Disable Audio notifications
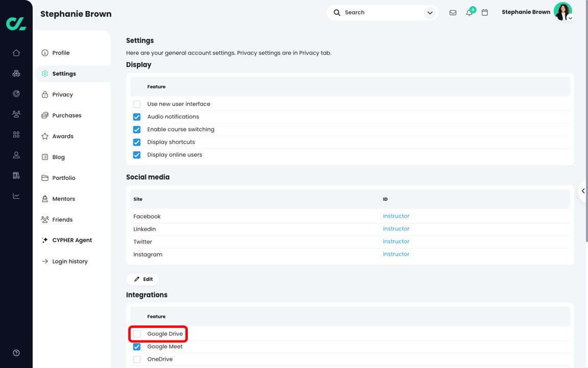The width and height of the screenshot is (588, 368). (x=137, y=117)
